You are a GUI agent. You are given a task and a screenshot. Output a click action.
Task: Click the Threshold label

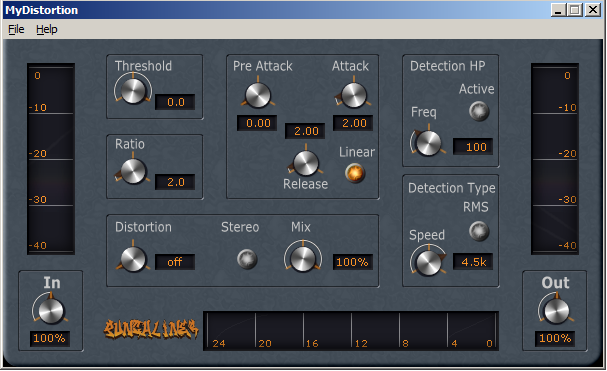coord(143,66)
